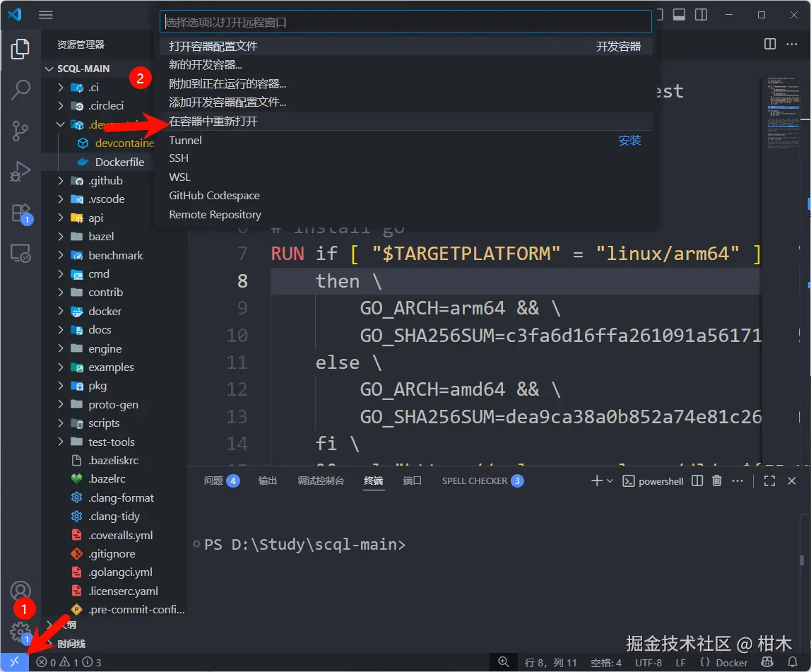Collapse the SCQL-MAIN root folder

tap(49, 69)
